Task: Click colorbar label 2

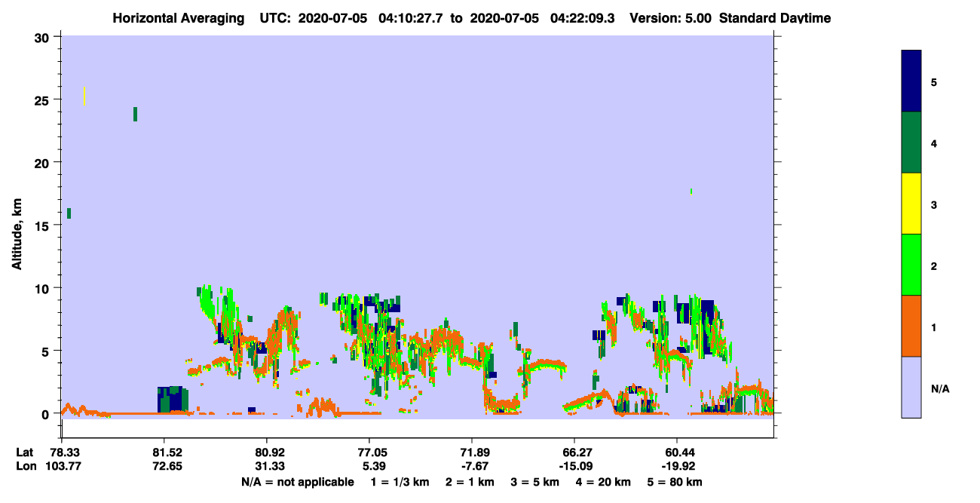Action: click(934, 265)
